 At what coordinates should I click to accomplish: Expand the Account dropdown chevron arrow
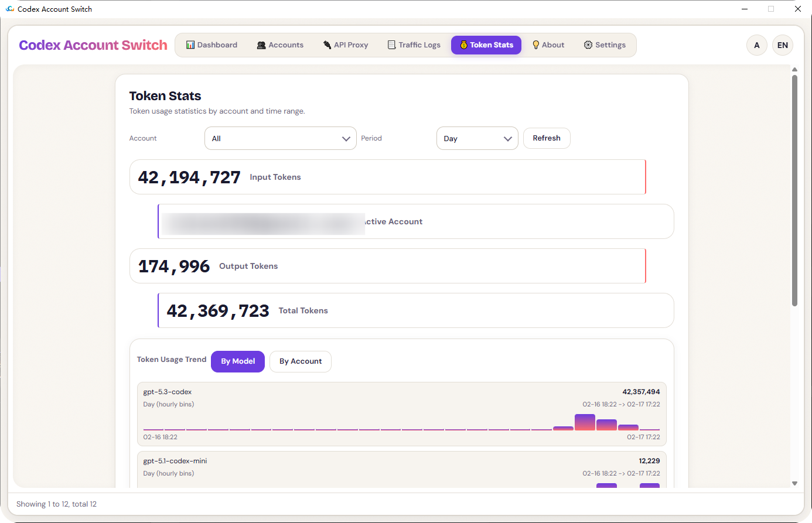346,138
